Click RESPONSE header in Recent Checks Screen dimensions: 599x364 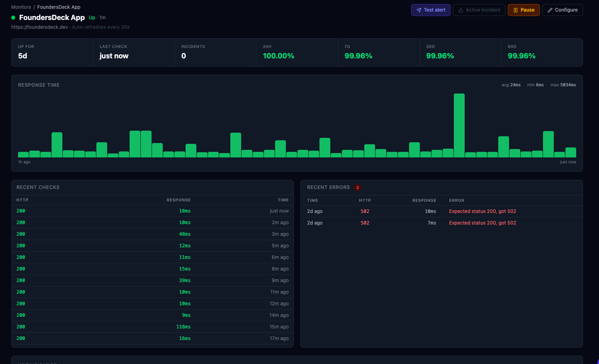pos(178,200)
